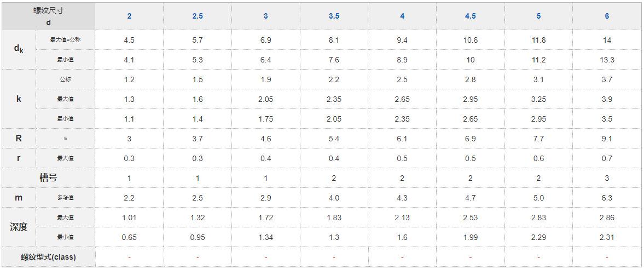This screenshot has width=644, height=269.
Task: Select the depth maximum 1.01 cell
Action: click(x=129, y=218)
